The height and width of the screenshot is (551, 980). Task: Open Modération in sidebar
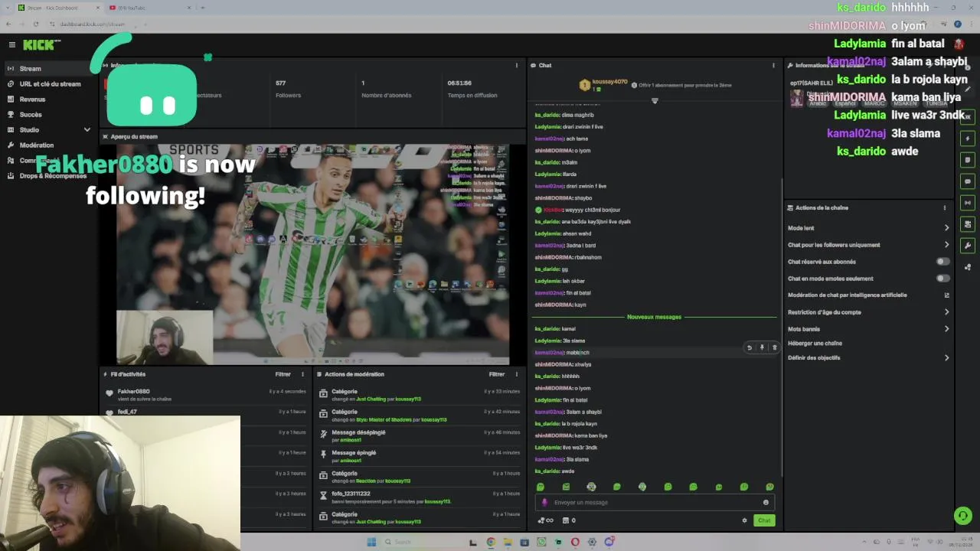[x=37, y=145]
